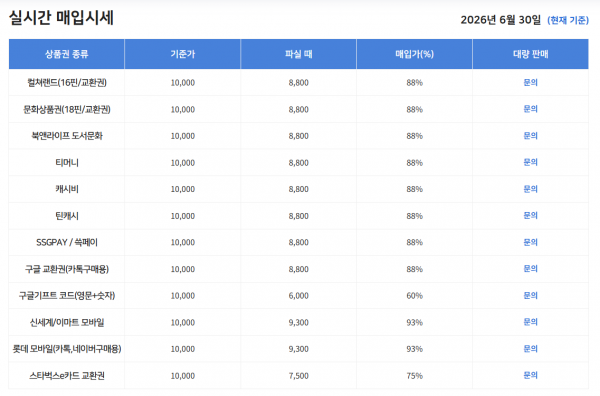
Task: Select the 틴캐시 name cell
Action: [67, 216]
